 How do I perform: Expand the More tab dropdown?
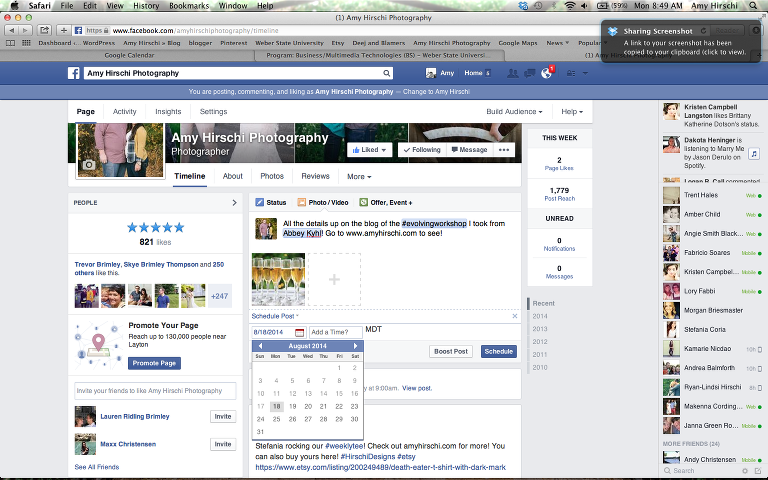(x=359, y=176)
